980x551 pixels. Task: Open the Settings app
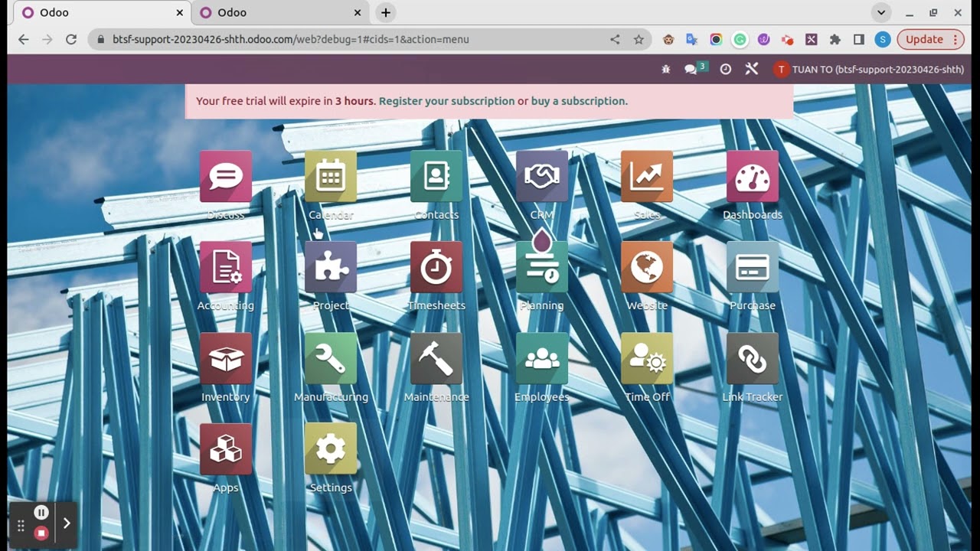331,449
